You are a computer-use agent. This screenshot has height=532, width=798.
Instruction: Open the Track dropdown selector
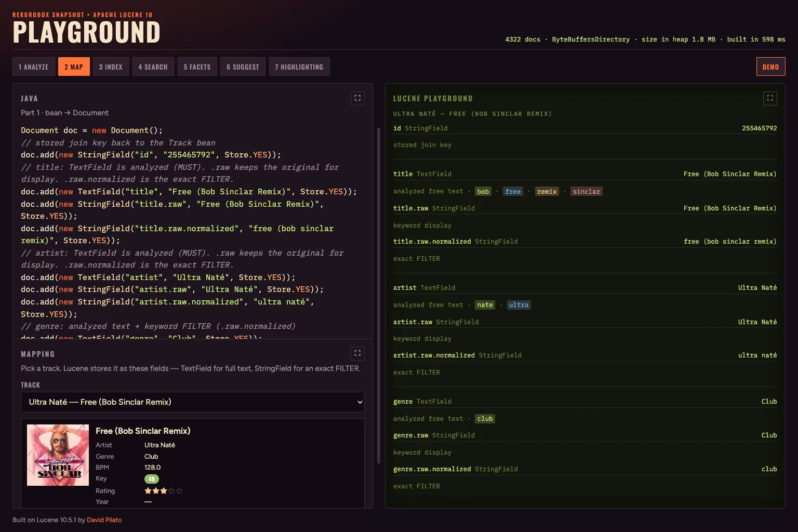click(193, 402)
